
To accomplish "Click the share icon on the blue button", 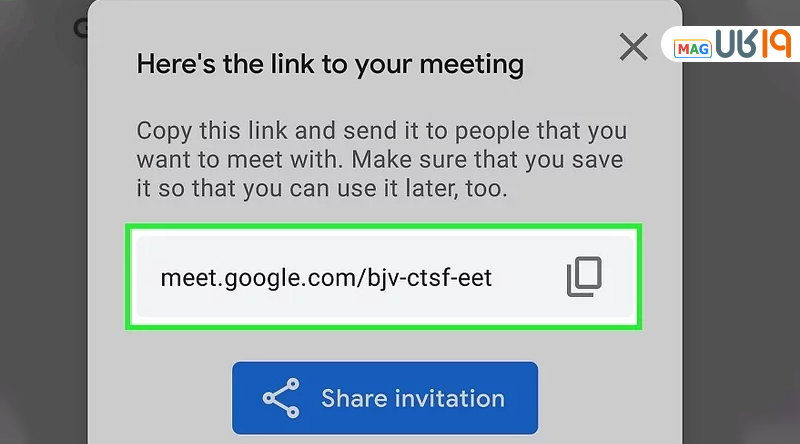I will coord(281,398).
